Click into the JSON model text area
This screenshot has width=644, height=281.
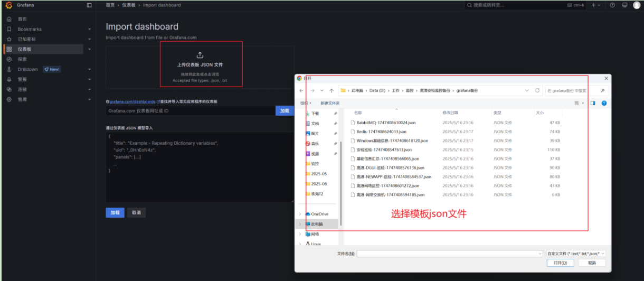[200, 167]
